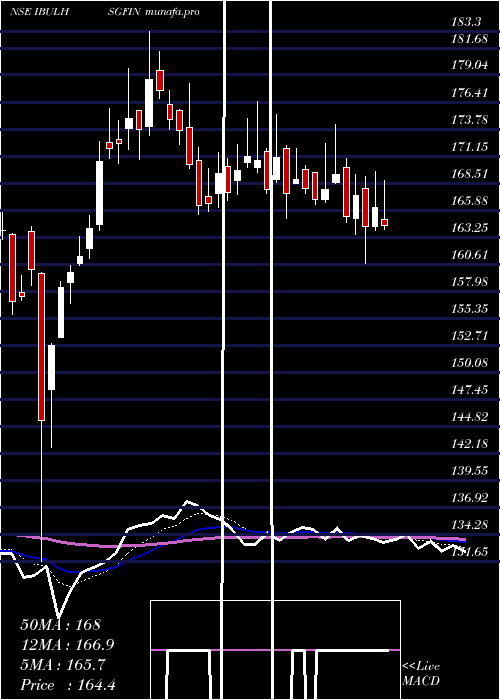Click the 157.98 price axis label
The height and width of the screenshot is (700, 500).
pyautogui.click(x=469, y=281)
